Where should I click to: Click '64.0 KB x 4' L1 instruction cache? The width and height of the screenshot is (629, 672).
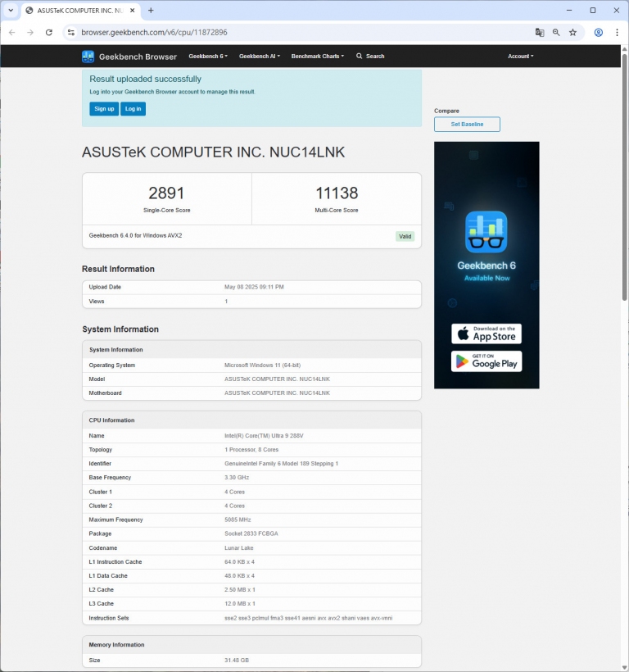(239, 562)
